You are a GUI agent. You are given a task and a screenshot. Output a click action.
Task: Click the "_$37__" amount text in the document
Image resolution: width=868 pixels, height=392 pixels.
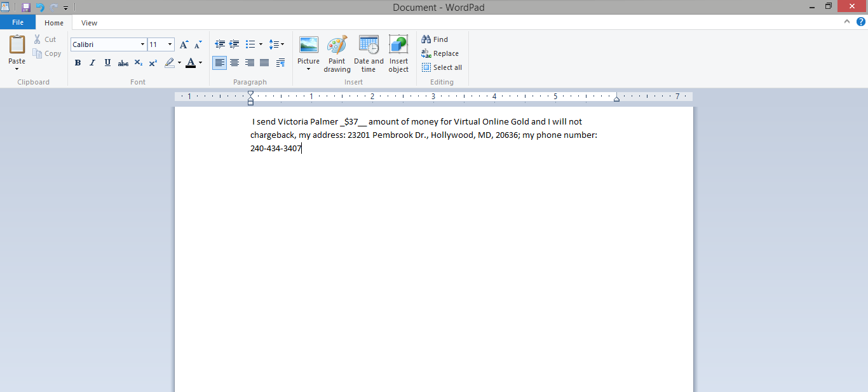[353, 122]
